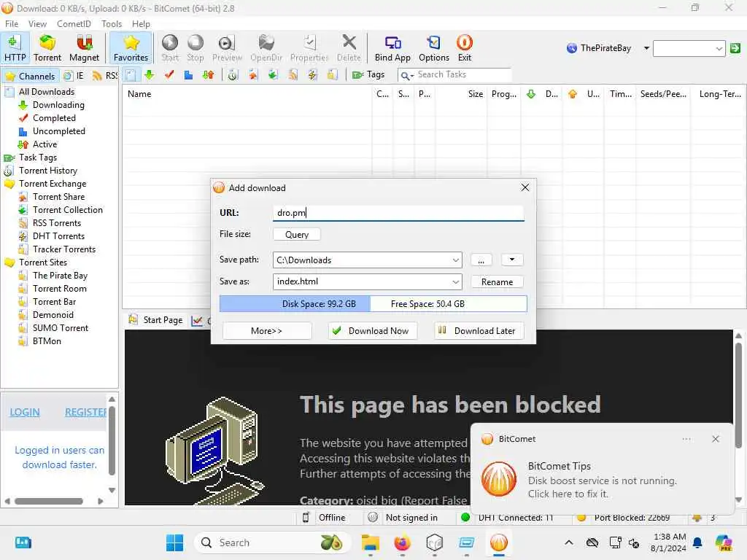Open the View menu
This screenshot has height=560, width=747.
37,24
